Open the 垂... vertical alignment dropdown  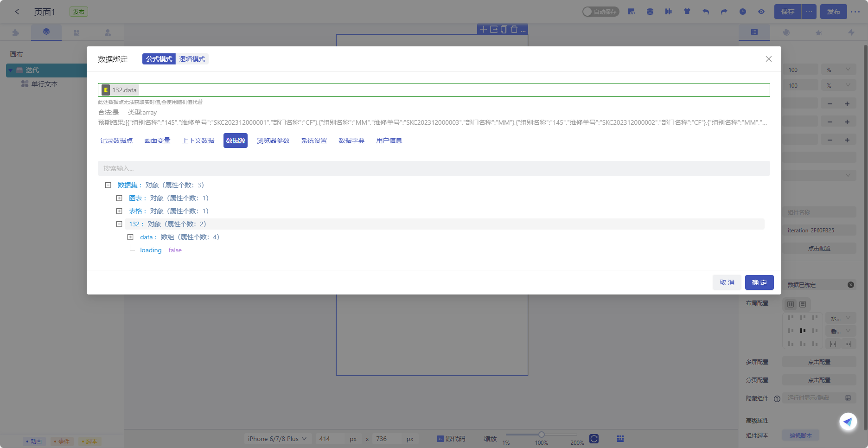[840, 331]
